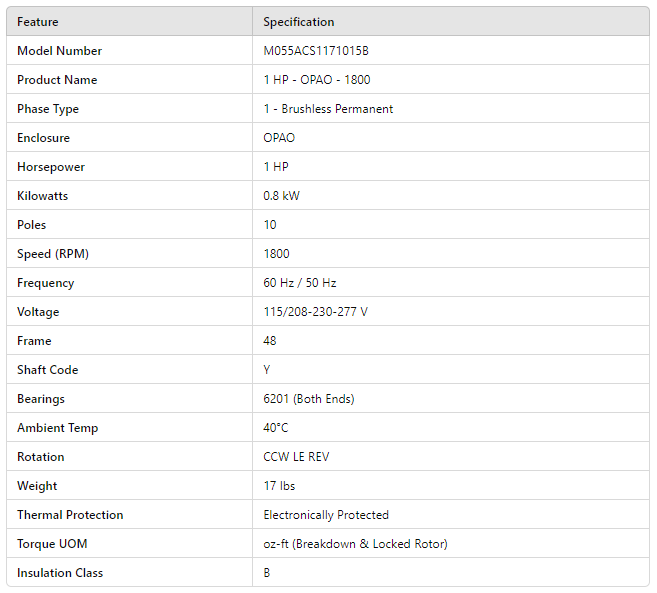Select model number value M055ACS1171015B

315,51
